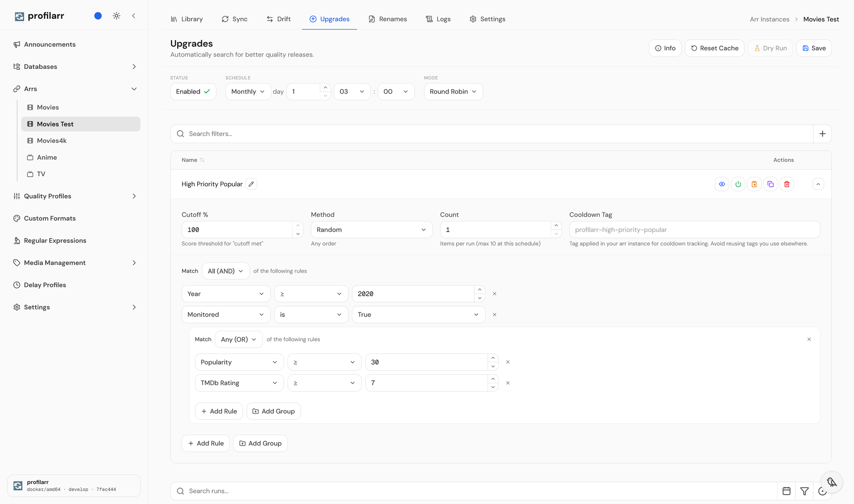Collapse the sidebar with the chevron icon
854x504 pixels.
[134, 16]
